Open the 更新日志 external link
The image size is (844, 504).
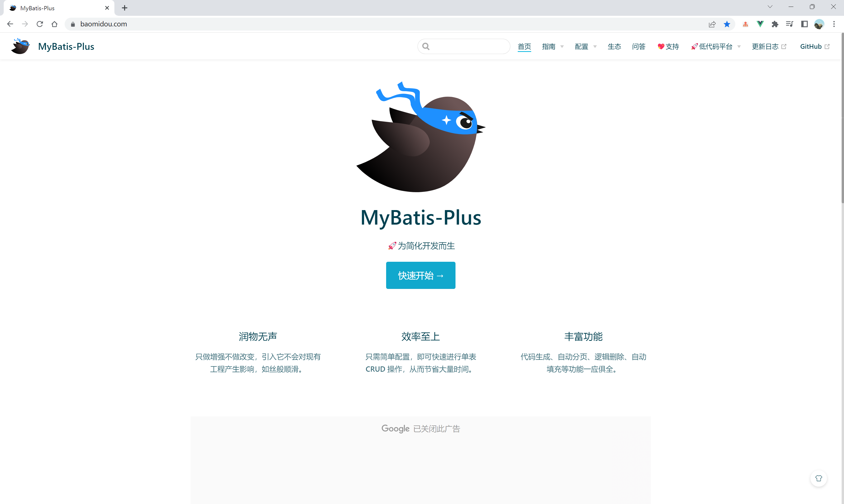coord(769,47)
